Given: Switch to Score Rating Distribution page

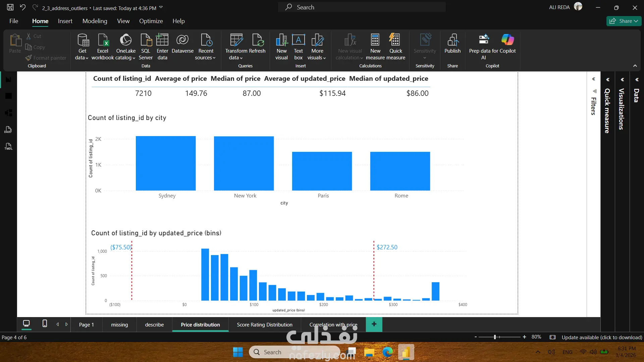Looking at the screenshot, I should pyautogui.click(x=264, y=324).
